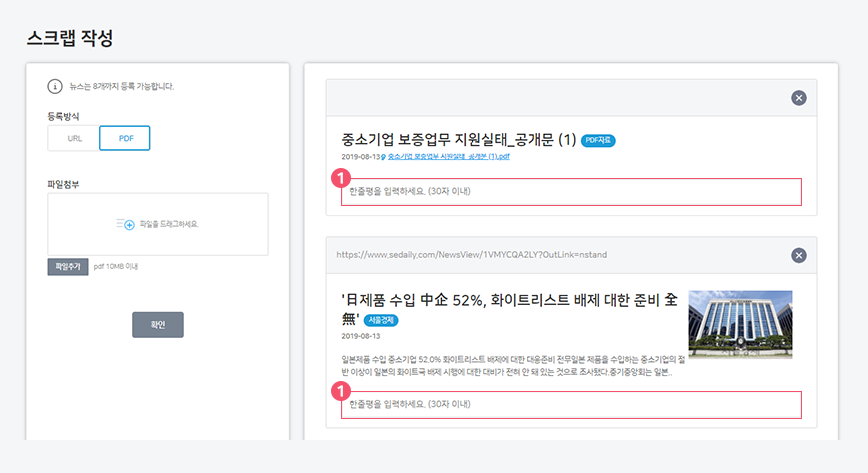Click the PDF자료 badge
This screenshot has height=473, width=868.
tap(598, 141)
